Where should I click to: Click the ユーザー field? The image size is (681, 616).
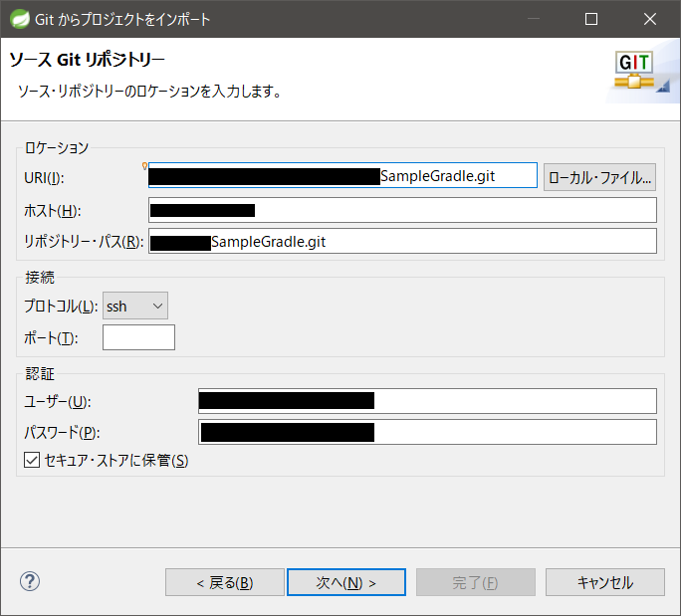[x=427, y=401]
